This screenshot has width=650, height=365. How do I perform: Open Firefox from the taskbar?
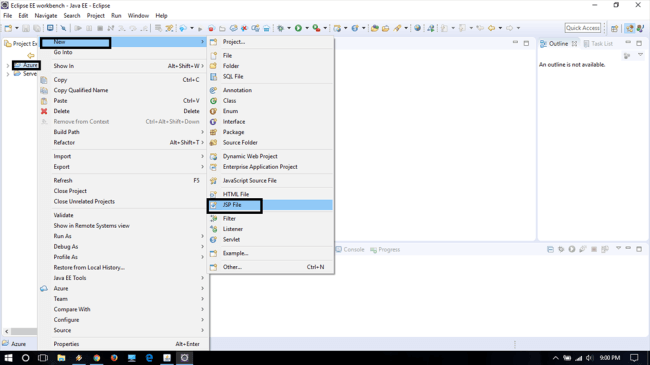114,358
